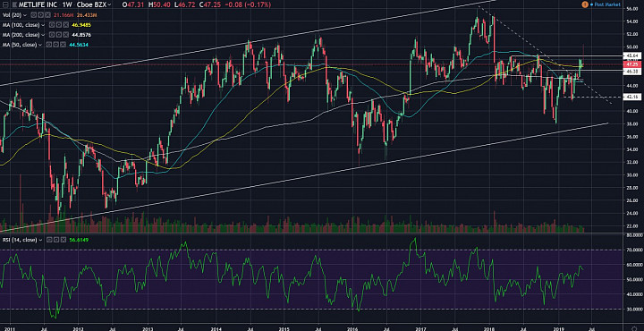
Task: Expand the MA (50, close) legend dropdown arrow
Action: click(40, 45)
